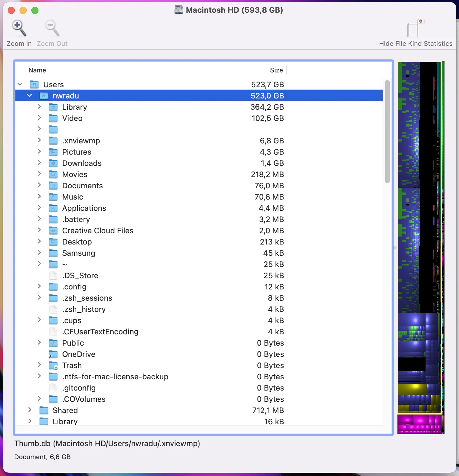Click the folder icon of the unnamed row
Viewport: 459px width, 476px height.
click(x=53, y=129)
